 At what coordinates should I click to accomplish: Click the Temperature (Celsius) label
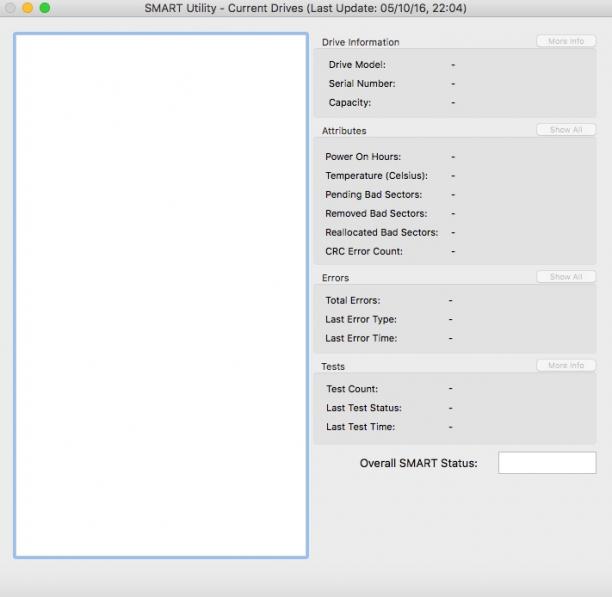(x=376, y=176)
